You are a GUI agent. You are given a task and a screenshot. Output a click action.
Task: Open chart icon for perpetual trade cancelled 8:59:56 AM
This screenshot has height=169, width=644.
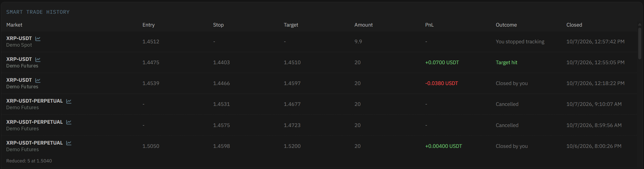tap(69, 122)
